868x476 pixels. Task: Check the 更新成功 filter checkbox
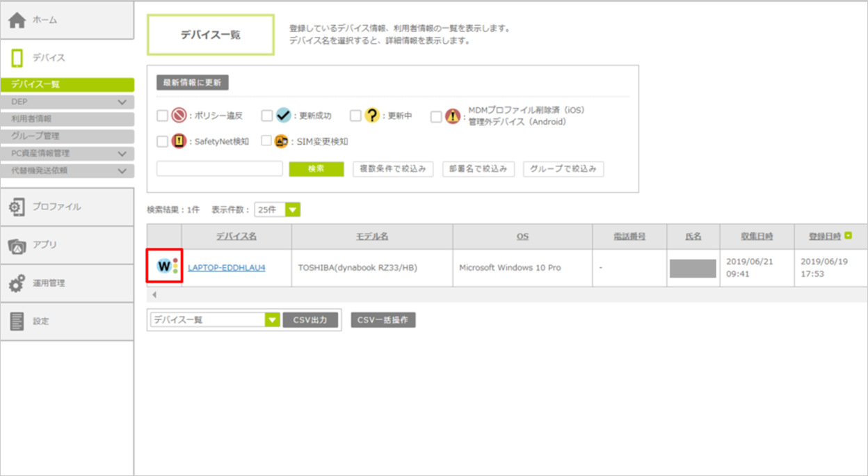[x=267, y=116]
